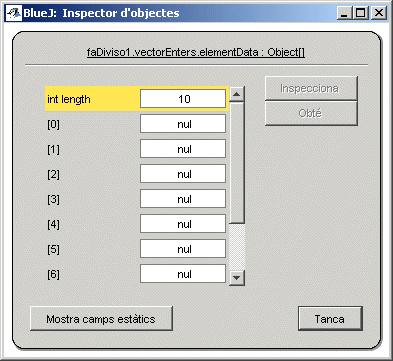Click the length value field showing 10

(x=183, y=99)
